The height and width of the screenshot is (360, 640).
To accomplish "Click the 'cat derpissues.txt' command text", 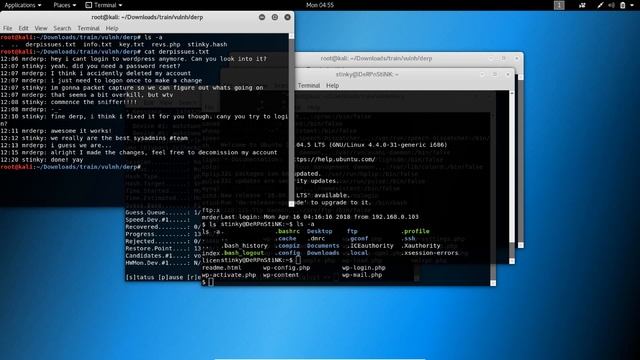I will [176, 51].
